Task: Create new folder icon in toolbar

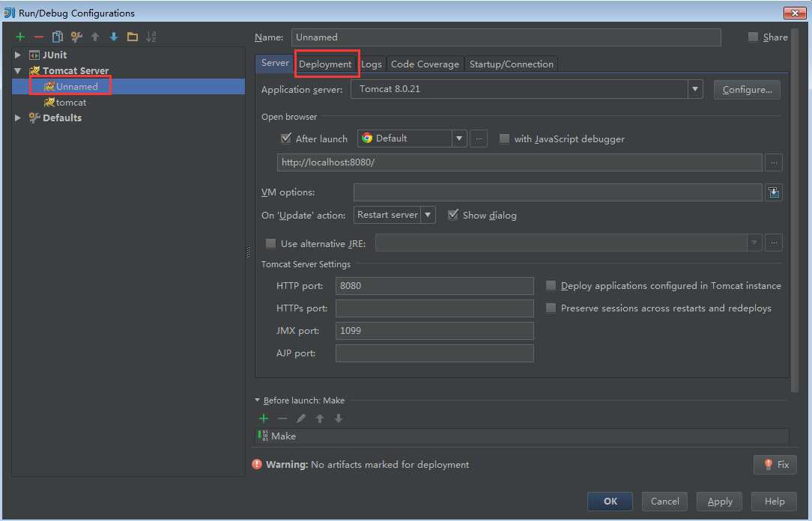Action: [x=133, y=37]
